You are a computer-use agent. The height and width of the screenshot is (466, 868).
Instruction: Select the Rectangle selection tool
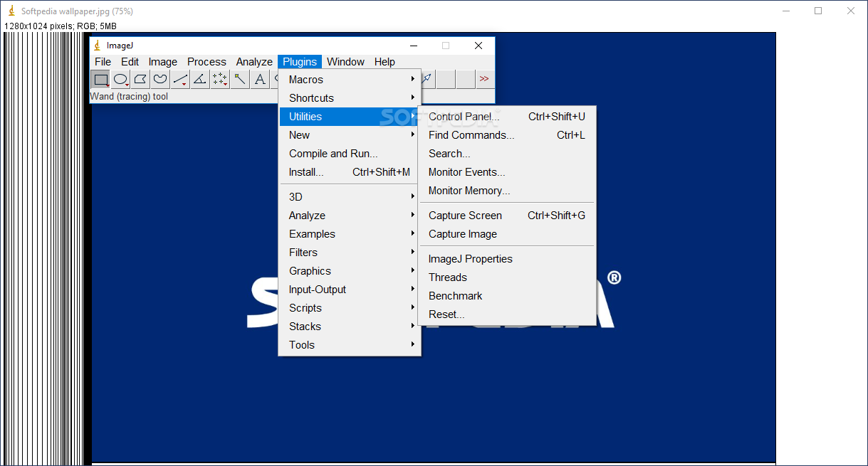(101, 80)
